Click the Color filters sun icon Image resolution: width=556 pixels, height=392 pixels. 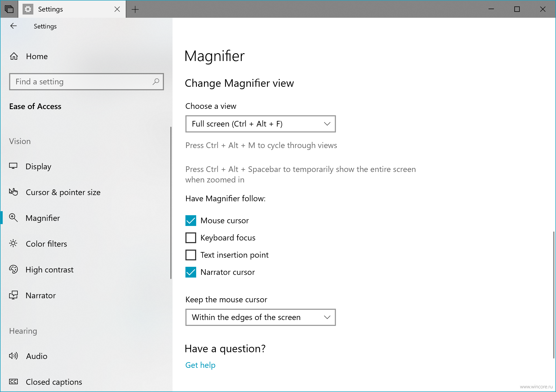13,243
